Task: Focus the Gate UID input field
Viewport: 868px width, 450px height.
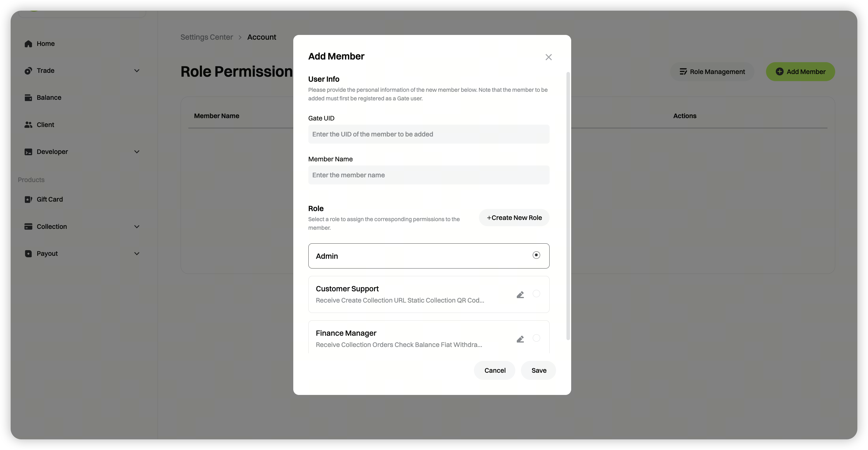Action: [x=429, y=134]
